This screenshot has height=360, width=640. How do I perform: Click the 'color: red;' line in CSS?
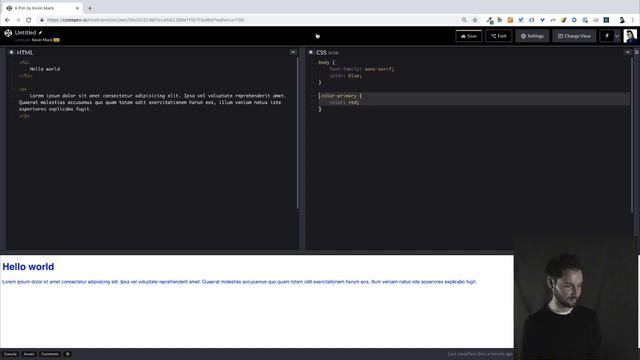tap(344, 102)
